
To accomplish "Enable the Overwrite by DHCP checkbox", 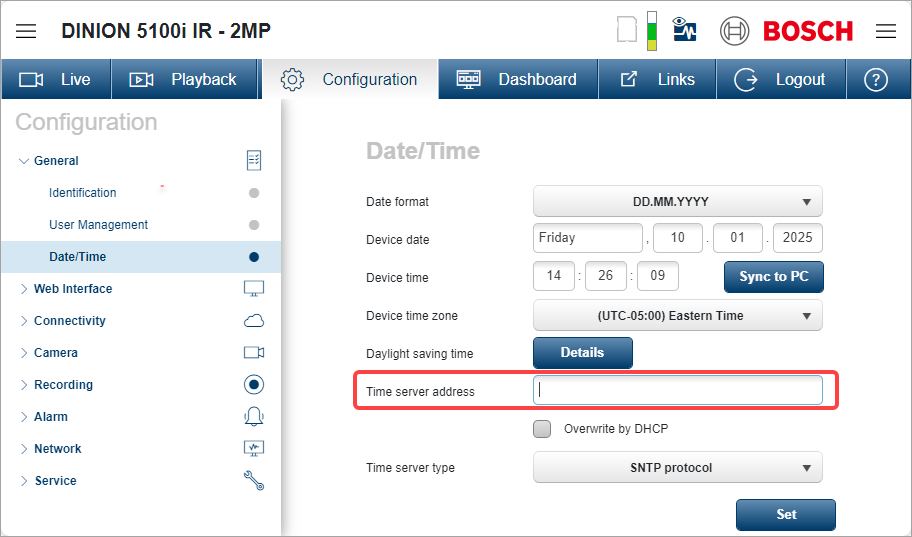I will (x=542, y=429).
